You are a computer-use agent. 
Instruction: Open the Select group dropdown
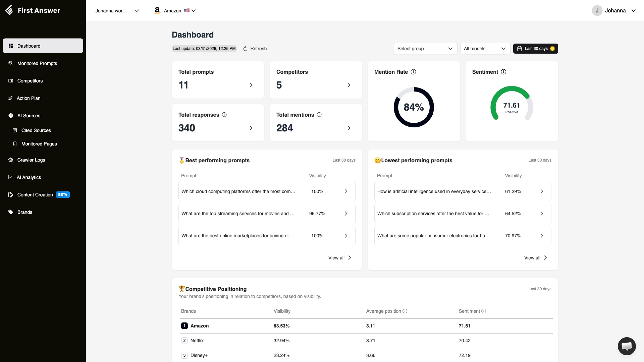425,49
